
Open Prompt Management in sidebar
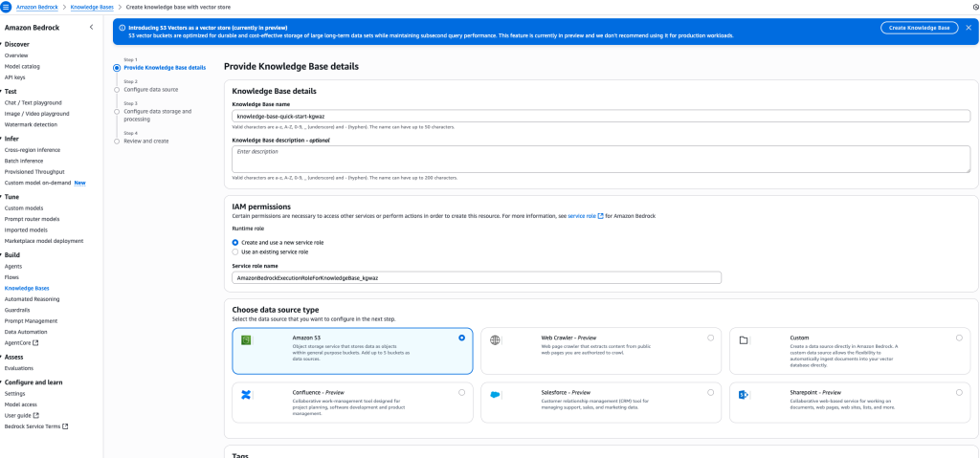(31, 321)
